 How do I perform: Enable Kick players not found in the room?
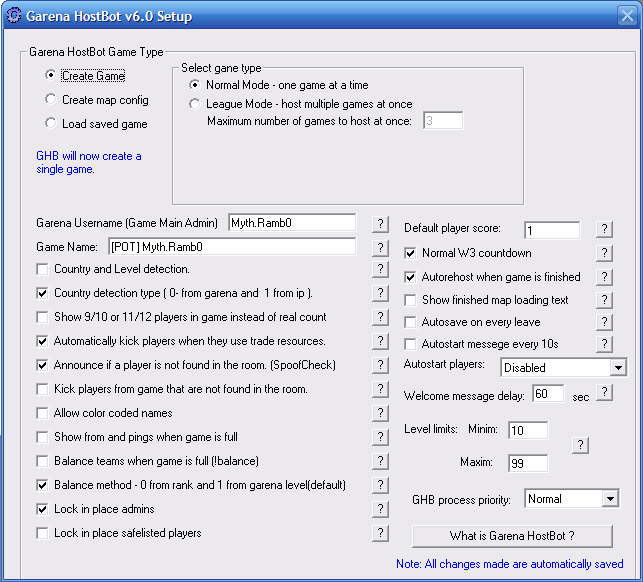coord(42,389)
